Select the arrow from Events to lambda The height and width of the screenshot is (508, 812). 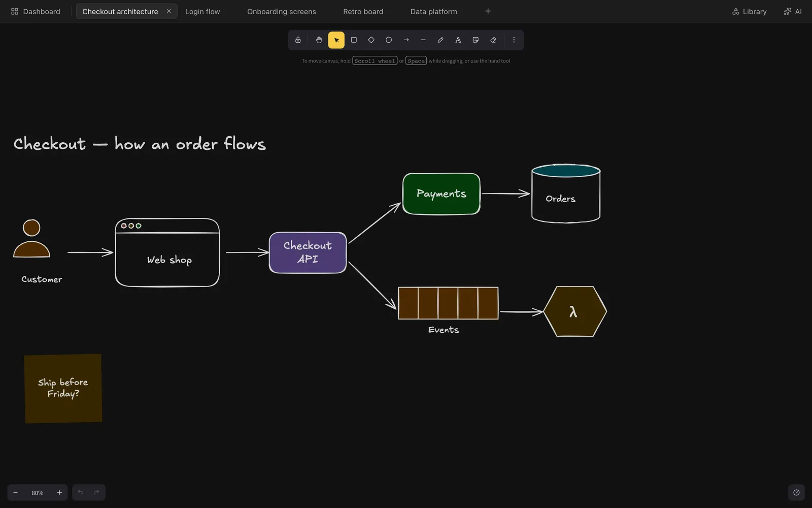[x=522, y=312]
